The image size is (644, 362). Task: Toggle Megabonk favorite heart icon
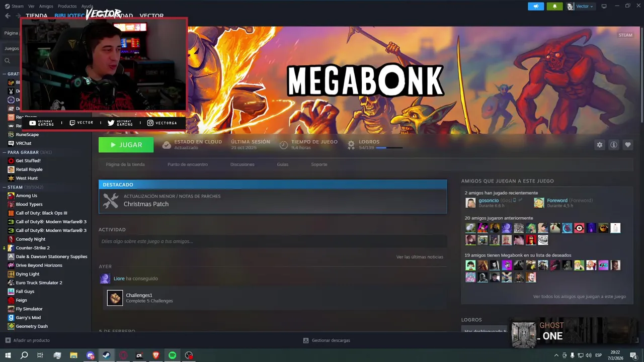[627, 145]
